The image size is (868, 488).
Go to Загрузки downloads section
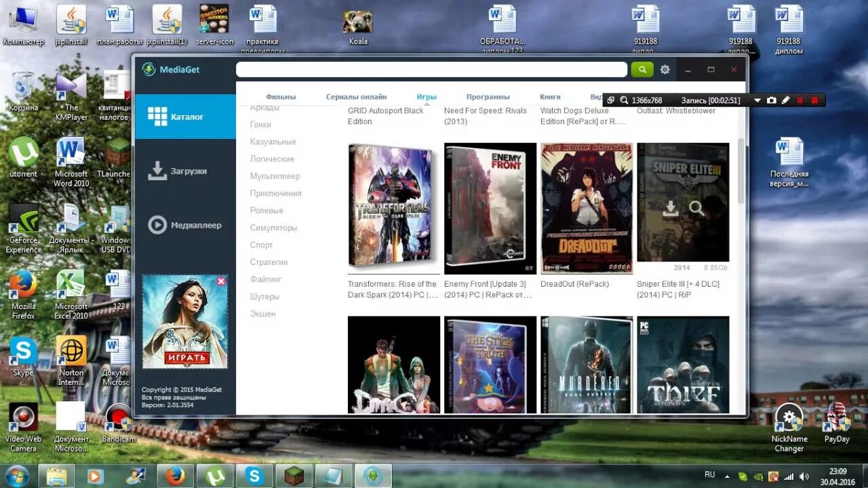185,171
